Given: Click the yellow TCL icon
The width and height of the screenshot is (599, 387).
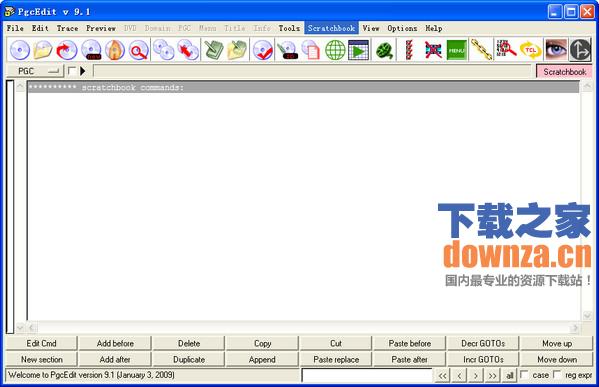Looking at the screenshot, I should click(531, 50).
